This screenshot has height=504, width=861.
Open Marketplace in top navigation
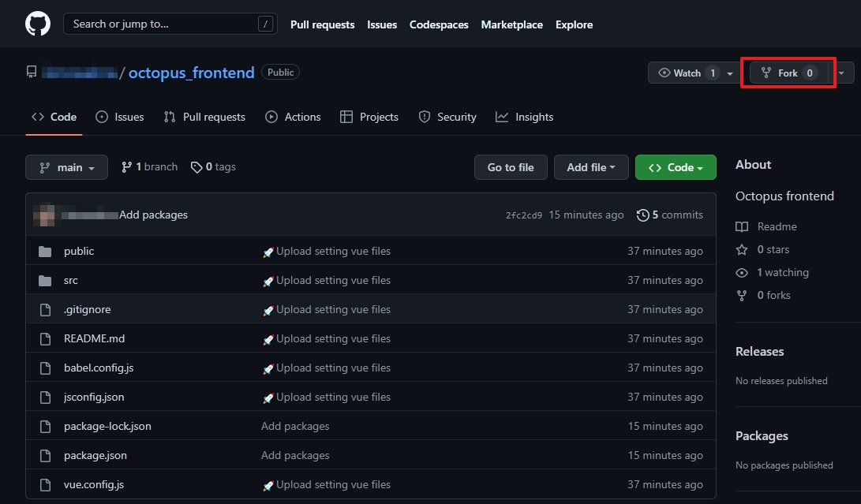click(511, 24)
